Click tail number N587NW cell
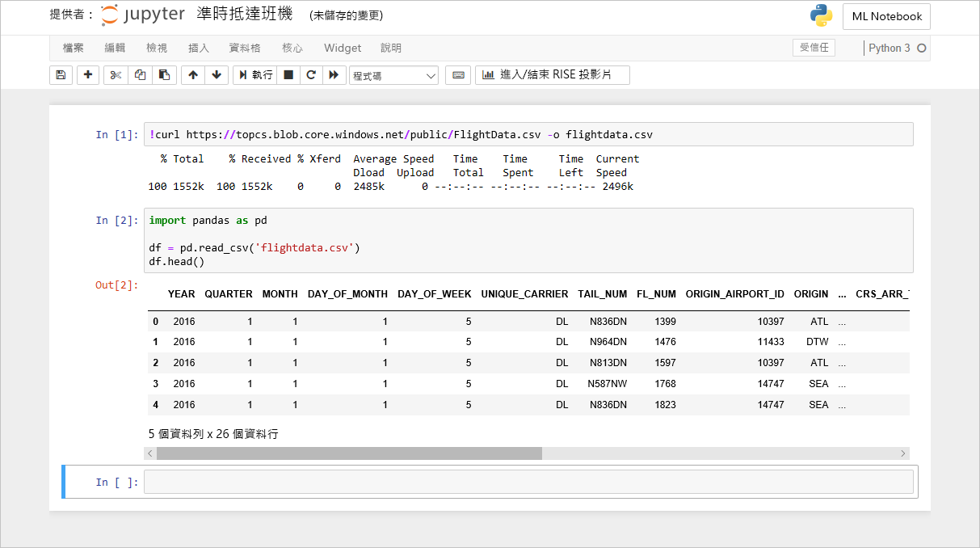This screenshot has width=980, height=548. (608, 384)
